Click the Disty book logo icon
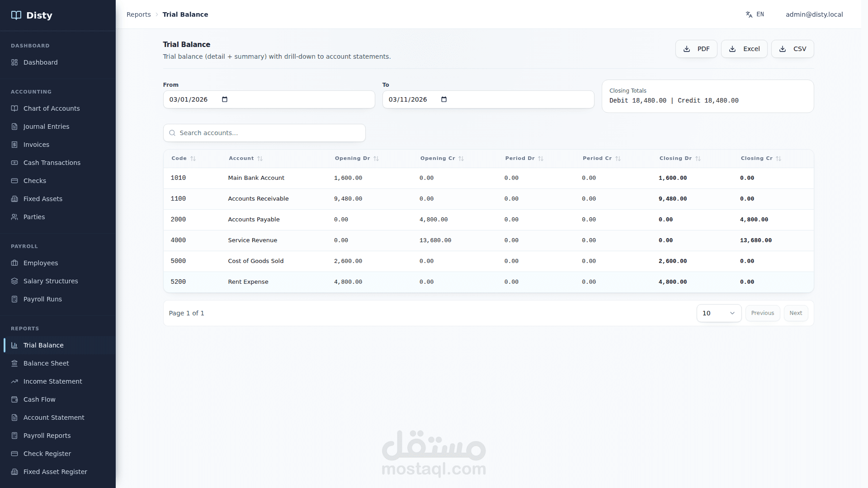The width and height of the screenshot is (868, 488). pyautogui.click(x=16, y=15)
